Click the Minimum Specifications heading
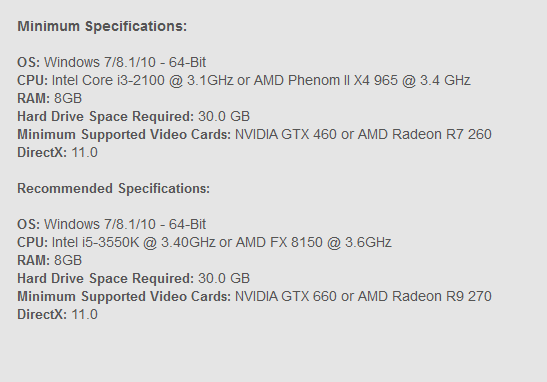This screenshot has width=547, height=382. click(x=102, y=26)
